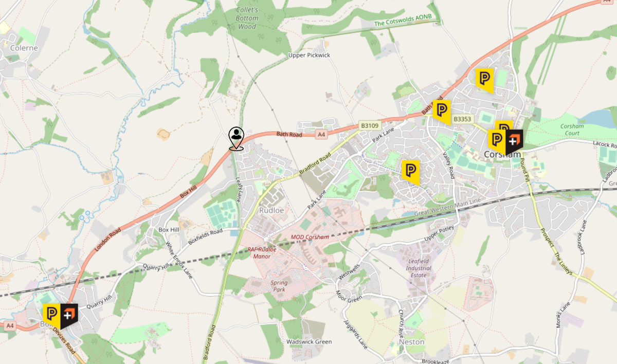Select the partially hidden parking marker in Corsham
Screen dimensions: 617x364
(x=504, y=125)
